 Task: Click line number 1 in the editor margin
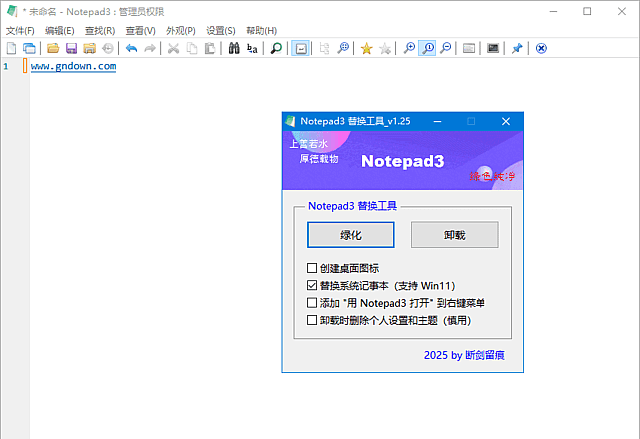pos(6,66)
